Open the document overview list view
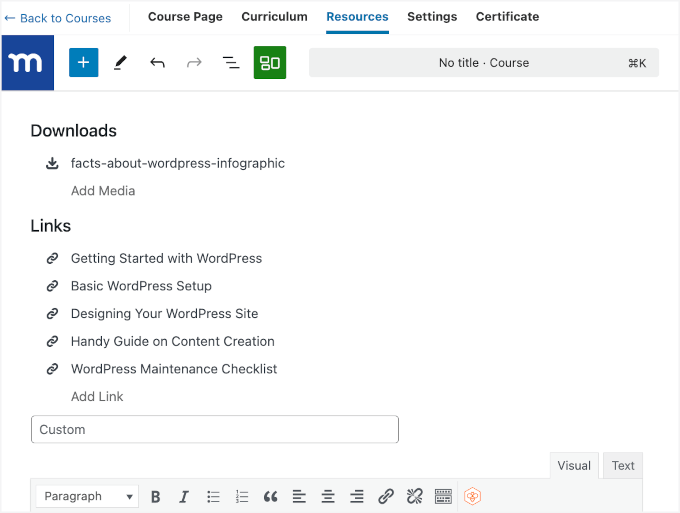The width and height of the screenshot is (680, 513). point(231,63)
